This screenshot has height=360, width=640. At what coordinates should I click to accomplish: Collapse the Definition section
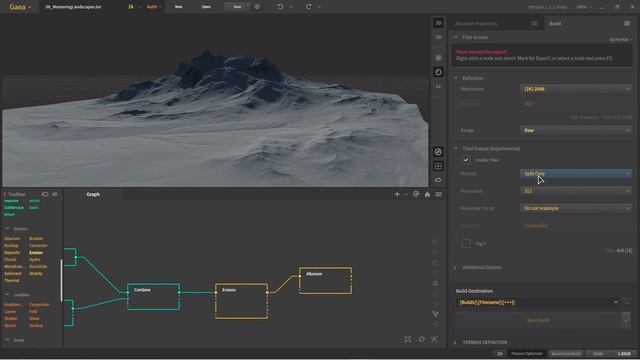456,78
